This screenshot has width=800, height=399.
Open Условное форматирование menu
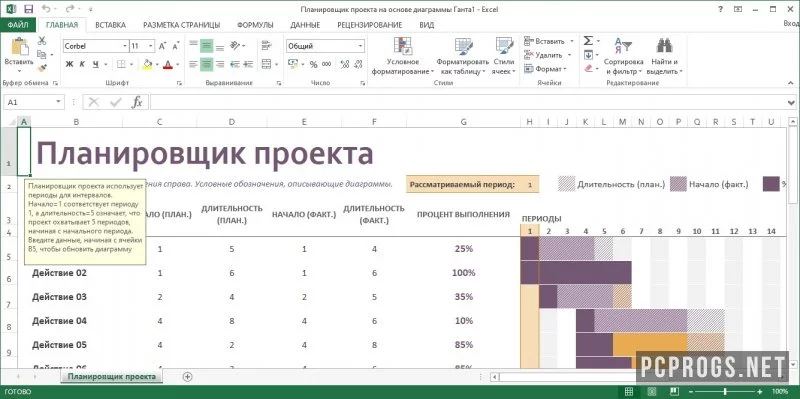pyautogui.click(x=403, y=56)
